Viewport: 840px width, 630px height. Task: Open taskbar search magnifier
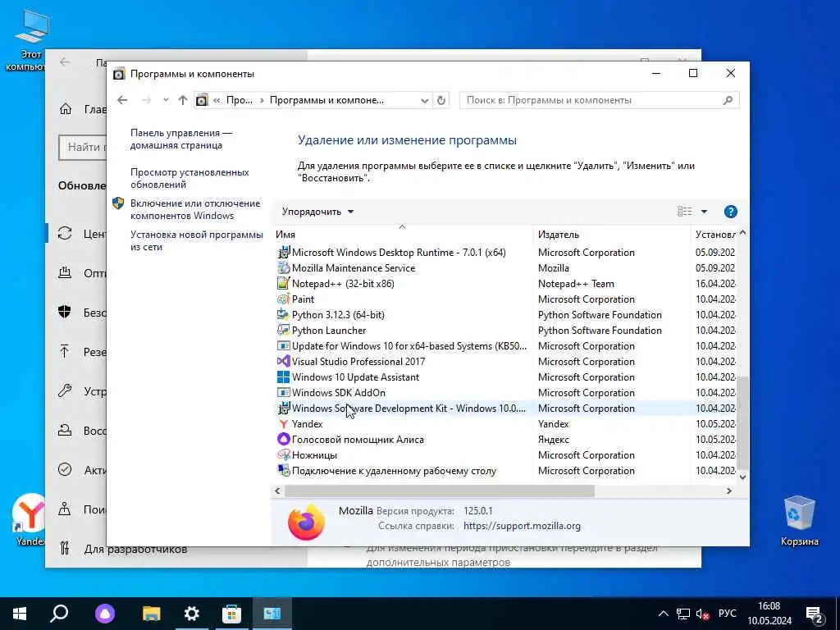click(x=59, y=614)
